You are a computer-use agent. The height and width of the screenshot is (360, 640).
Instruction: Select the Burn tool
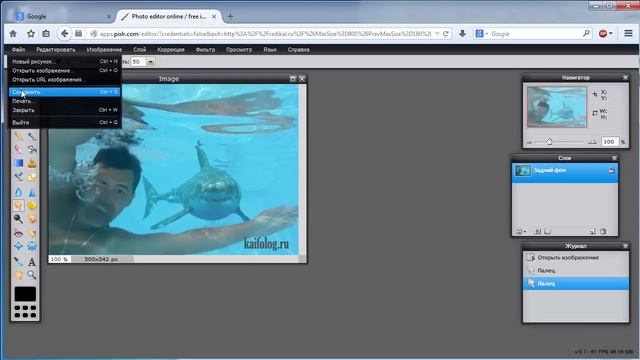point(32,219)
